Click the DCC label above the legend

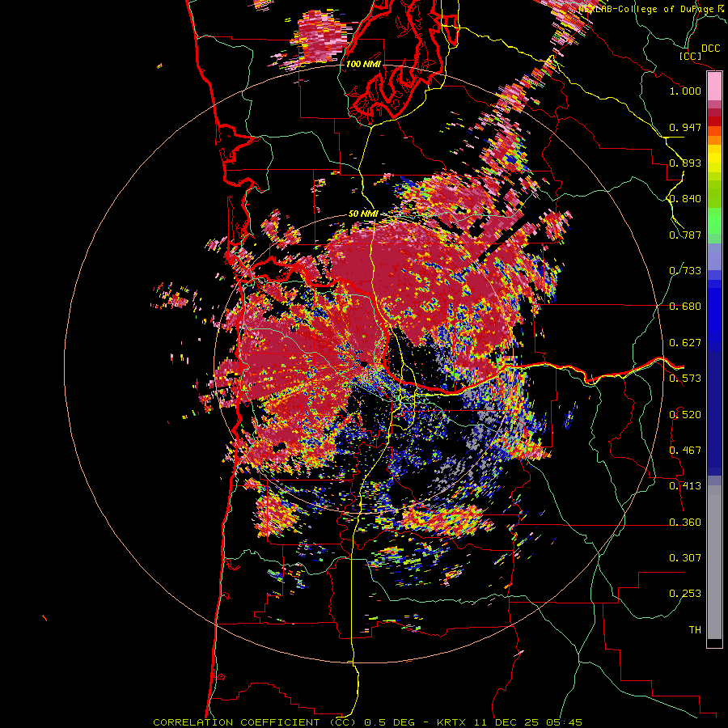tap(710, 49)
